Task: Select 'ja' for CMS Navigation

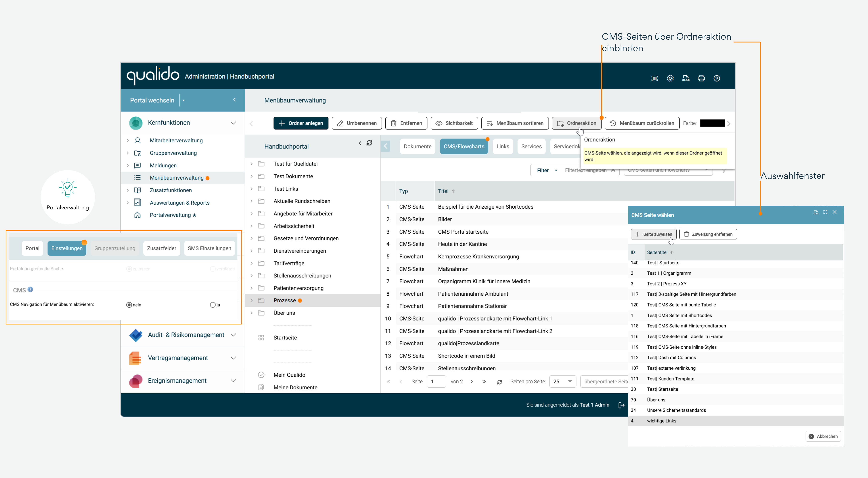Action: (213, 305)
